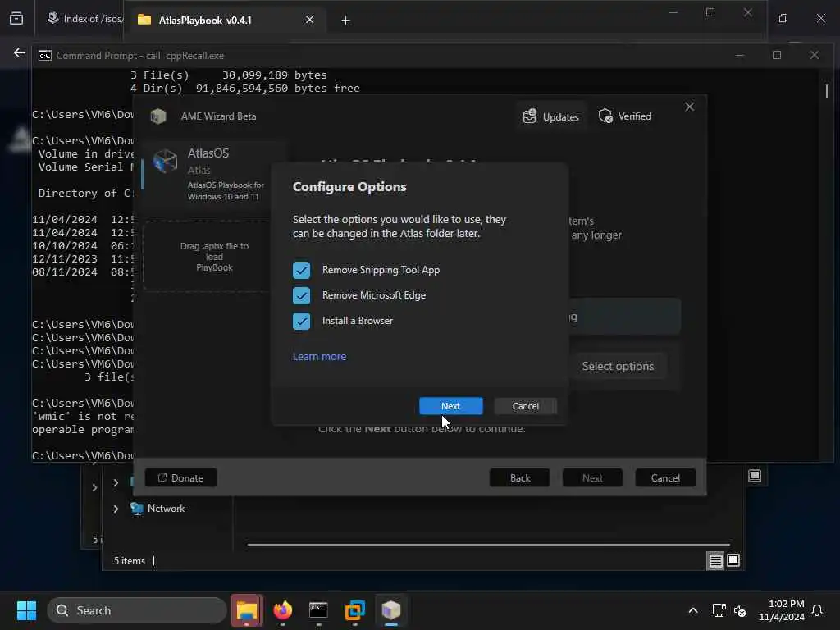
Task: Switch to Index of /isos tab
Action: tap(84, 19)
